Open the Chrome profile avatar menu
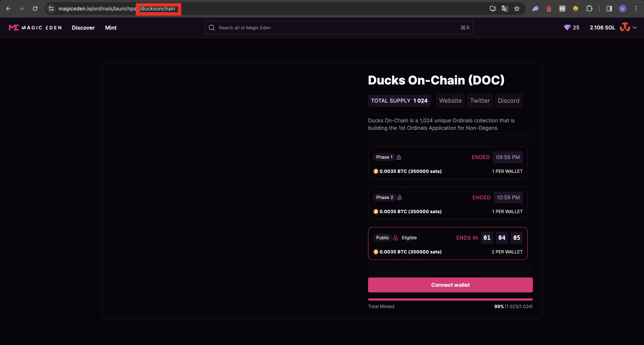The width and height of the screenshot is (644, 345). 623,9
